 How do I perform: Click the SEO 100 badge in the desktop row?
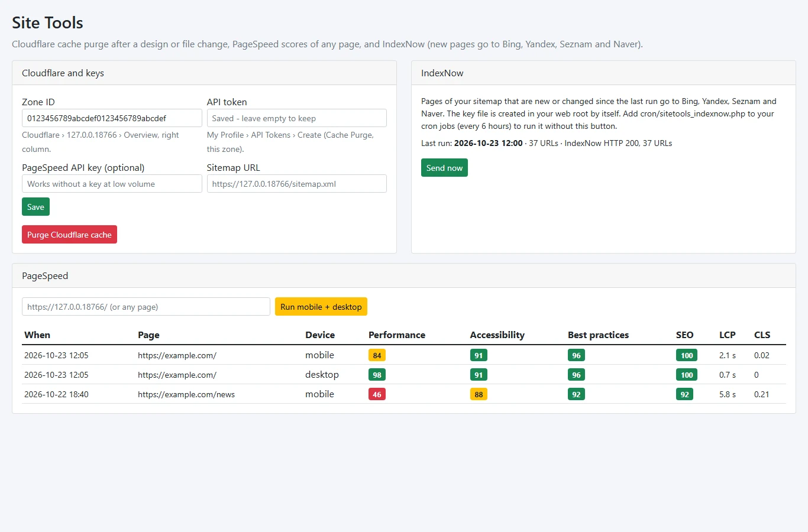[x=687, y=375]
